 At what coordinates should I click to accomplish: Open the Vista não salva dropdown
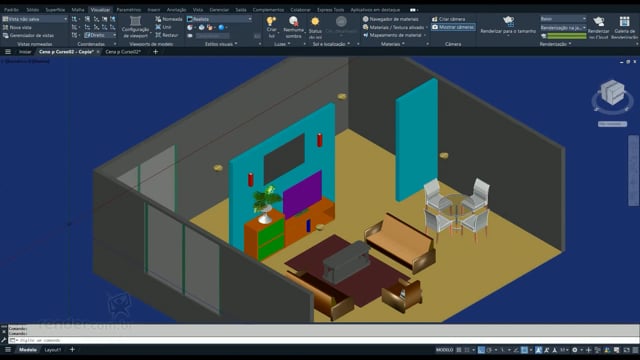pos(35,19)
